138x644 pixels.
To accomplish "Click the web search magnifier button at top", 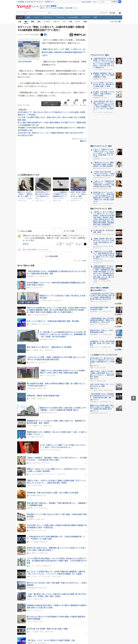I will pos(120,2).
